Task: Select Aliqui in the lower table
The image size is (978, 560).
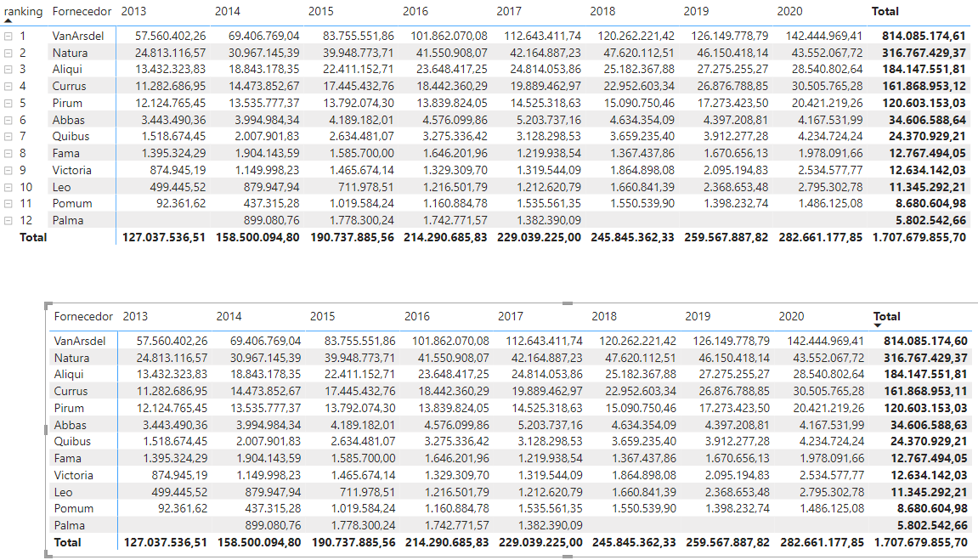Action: [69, 374]
